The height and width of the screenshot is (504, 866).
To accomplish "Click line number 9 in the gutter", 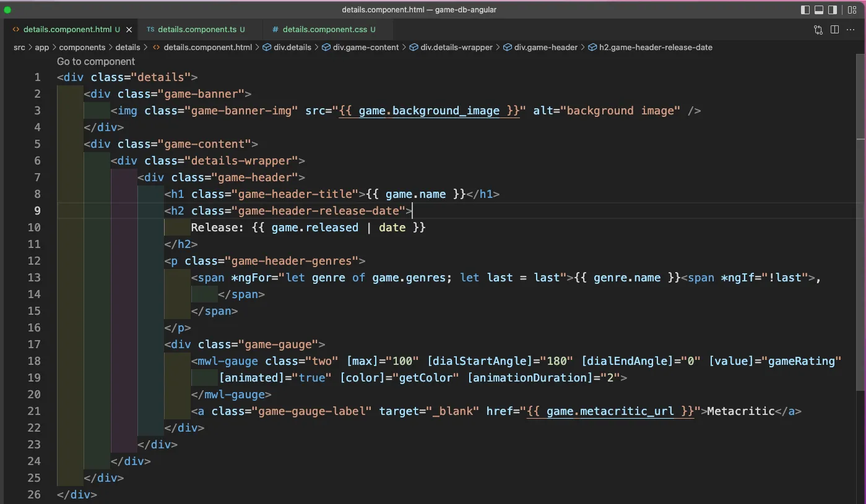I will pyautogui.click(x=37, y=211).
